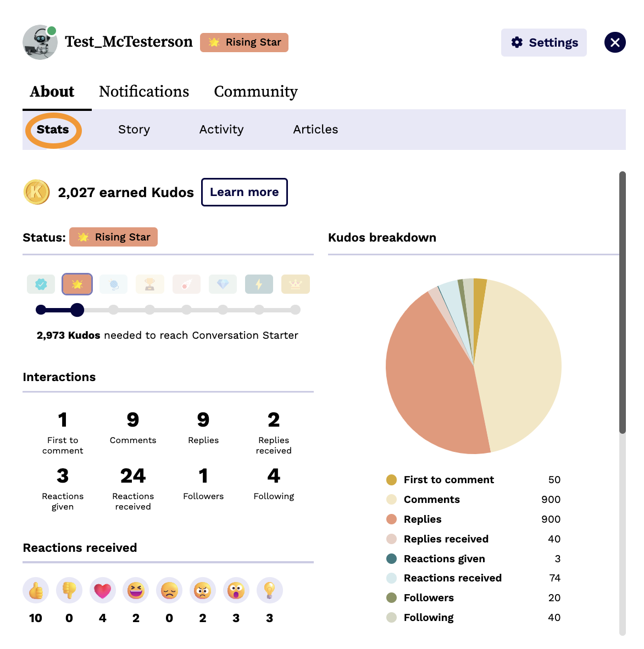Viewport: 644px width, 649px height.
Task: Click Test_McTesterson's profile avatar
Action: click(40, 42)
